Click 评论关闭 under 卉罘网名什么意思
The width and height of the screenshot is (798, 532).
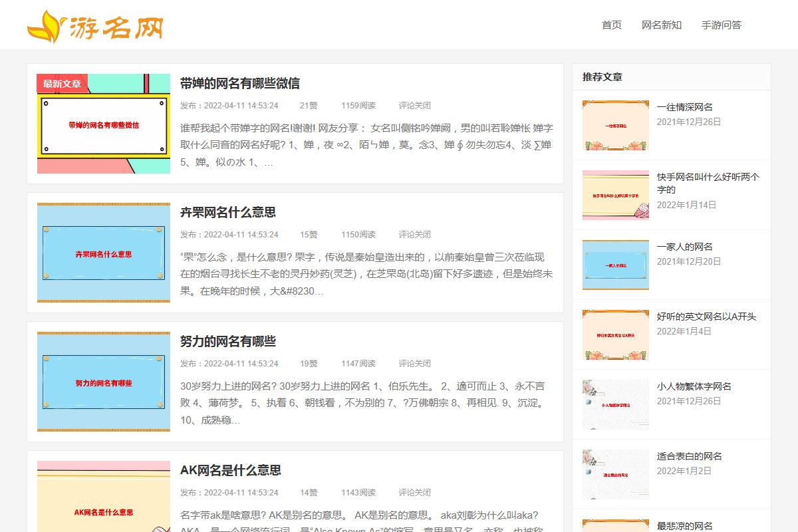click(415, 234)
